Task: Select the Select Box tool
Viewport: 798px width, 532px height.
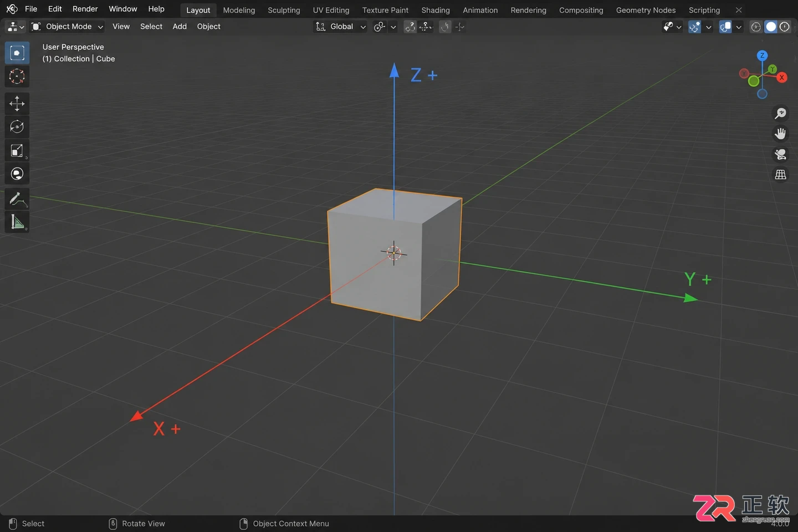Action: coord(17,53)
